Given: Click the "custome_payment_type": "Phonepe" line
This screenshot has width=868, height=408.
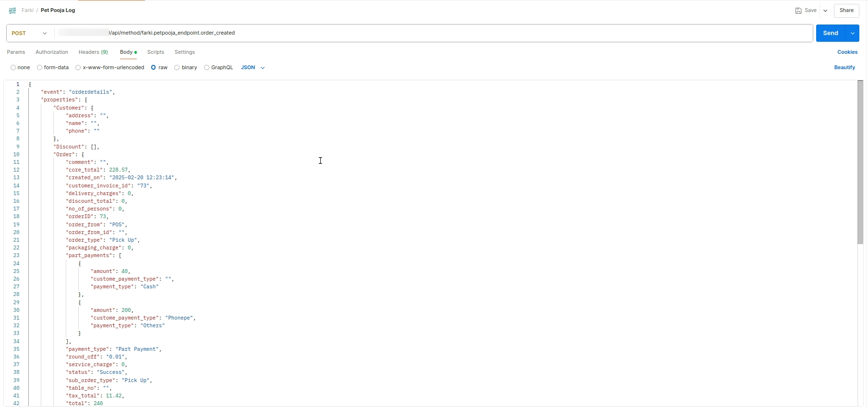Looking at the screenshot, I should pyautogui.click(x=143, y=318).
